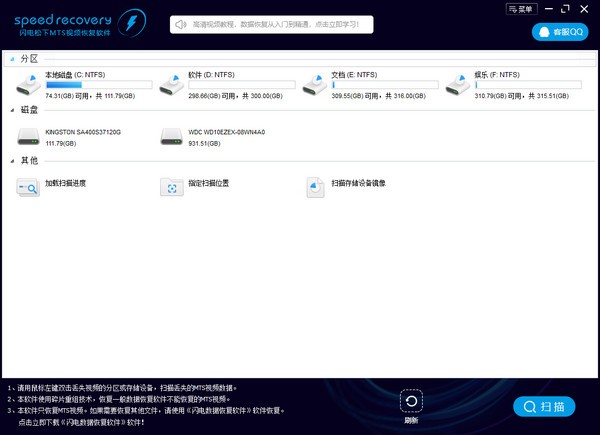Click the speaker icon in the notice bar
600x435 pixels.
181,23
